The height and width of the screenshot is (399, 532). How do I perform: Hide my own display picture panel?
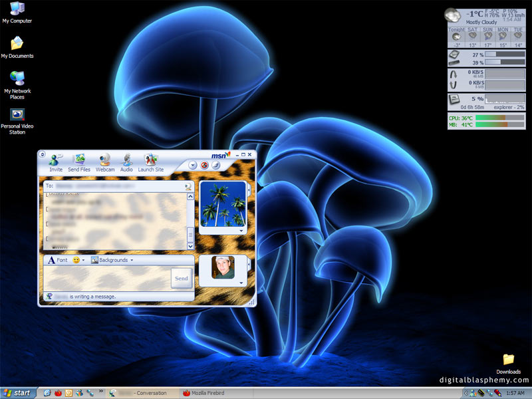249,263
